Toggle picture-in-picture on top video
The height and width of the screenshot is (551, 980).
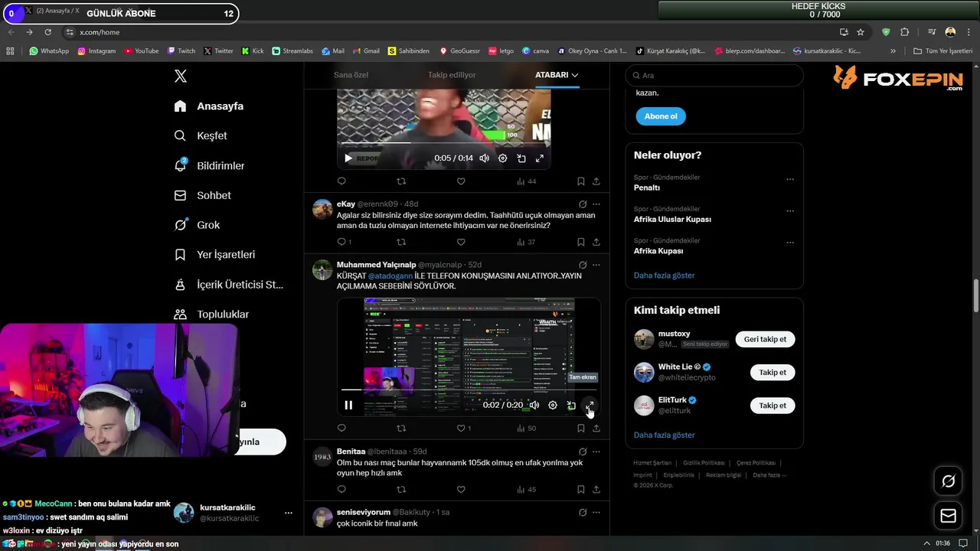[521, 158]
